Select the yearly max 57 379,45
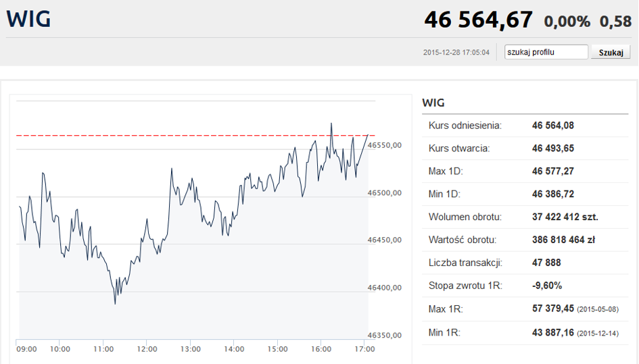The height and width of the screenshot is (364, 639). point(552,308)
